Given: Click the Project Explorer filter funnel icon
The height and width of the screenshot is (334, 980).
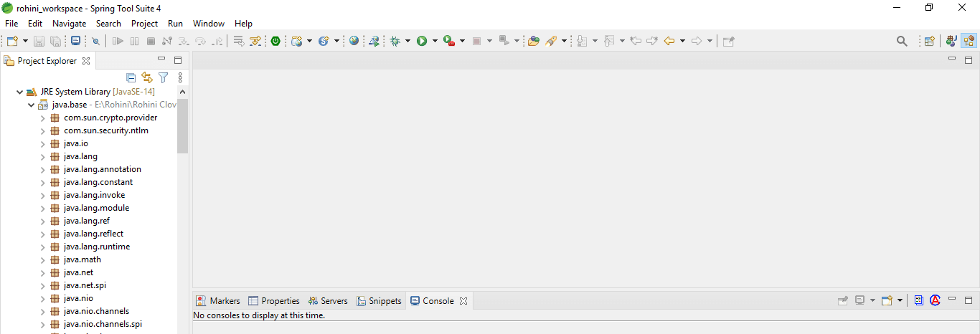Looking at the screenshot, I should pos(164,77).
